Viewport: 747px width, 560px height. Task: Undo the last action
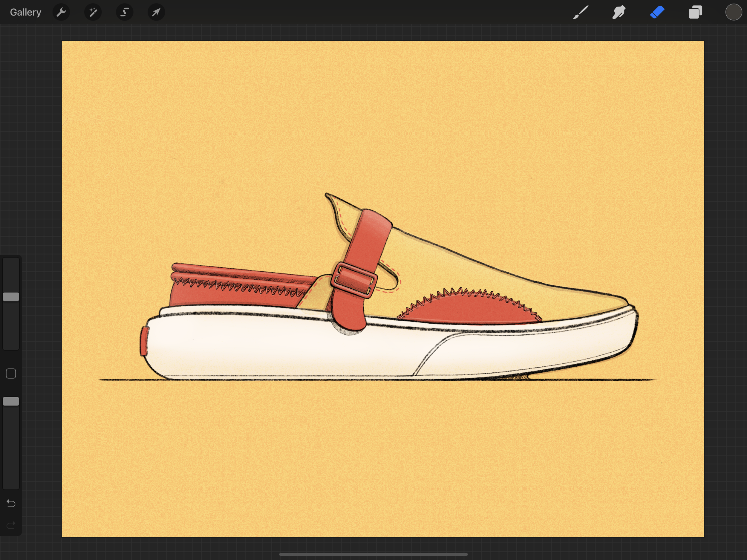(x=11, y=503)
